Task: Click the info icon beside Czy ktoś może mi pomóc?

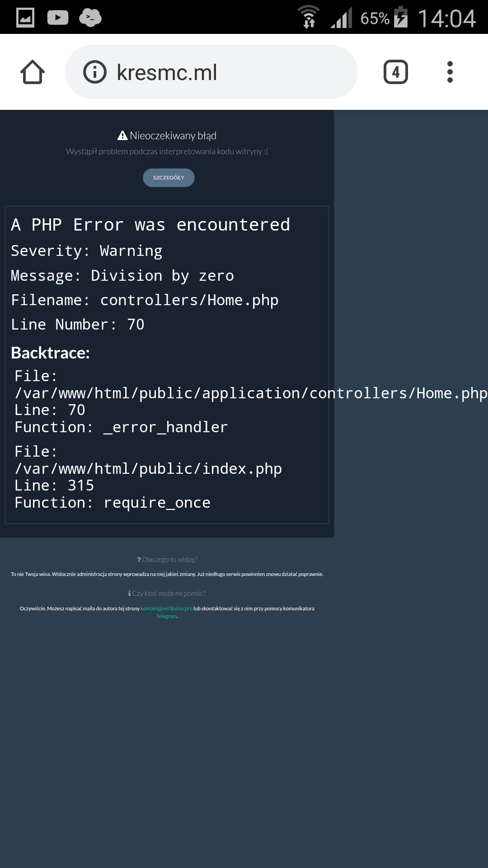Action: pyautogui.click(x=130, y=593)
